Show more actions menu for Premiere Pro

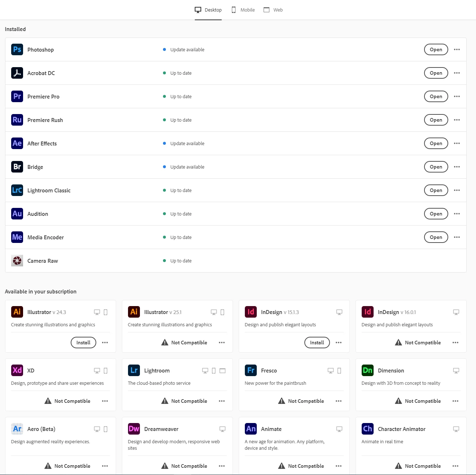click(457, 96)
